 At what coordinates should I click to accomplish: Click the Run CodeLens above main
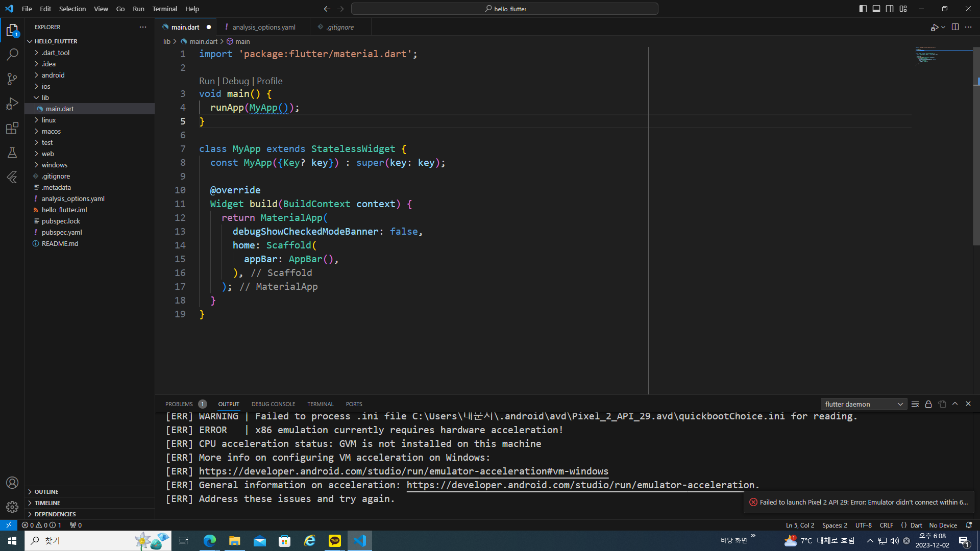(x=207, y=81)
